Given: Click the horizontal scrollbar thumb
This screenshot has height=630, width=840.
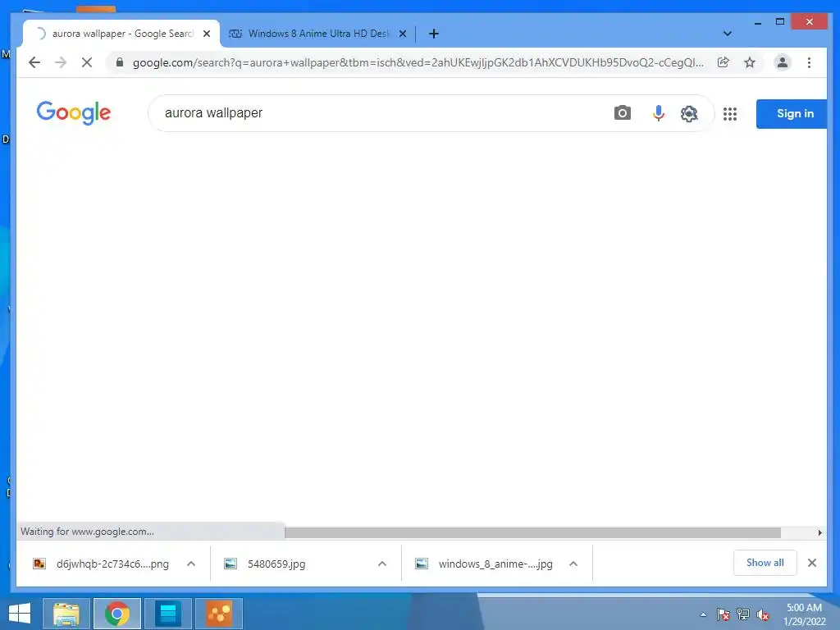Looking at the screenshot, I should click(x=532, y=532).
